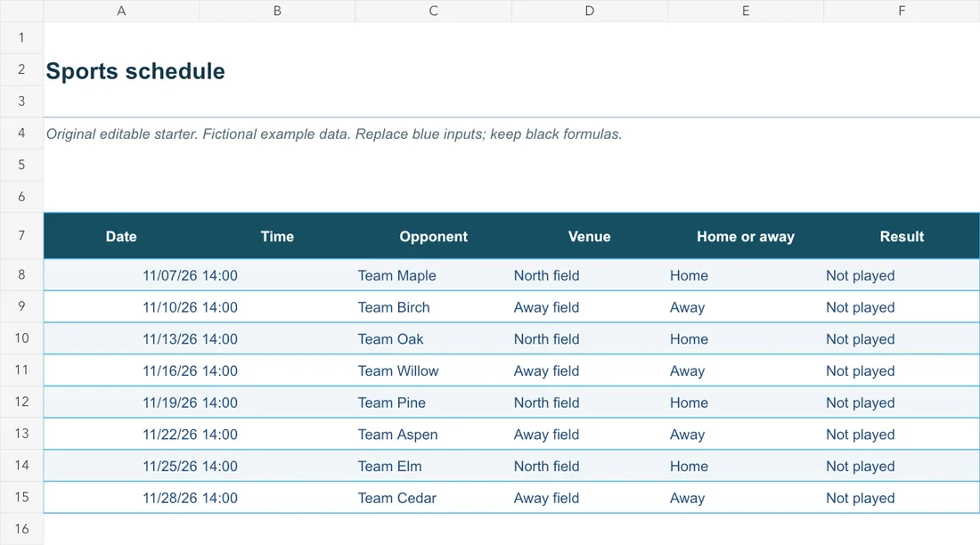
Task: Click the 'Opponent' column header cell
Action: 433,236
